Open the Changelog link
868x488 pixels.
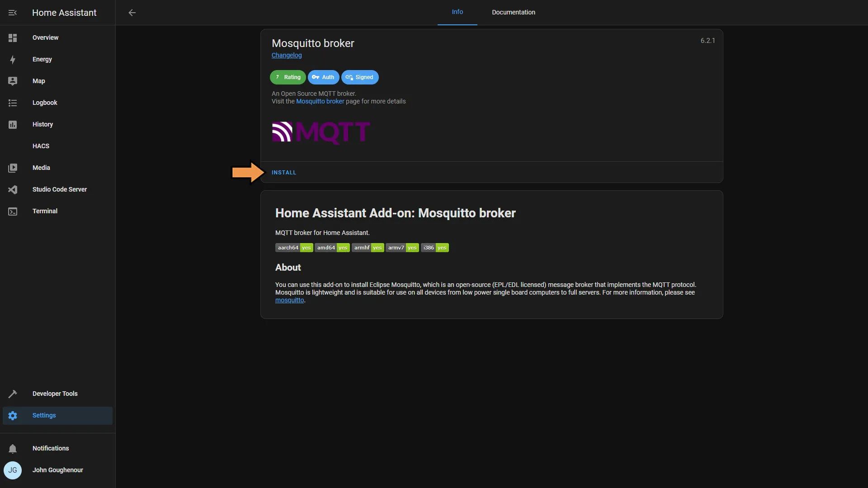tap(286, 56)
